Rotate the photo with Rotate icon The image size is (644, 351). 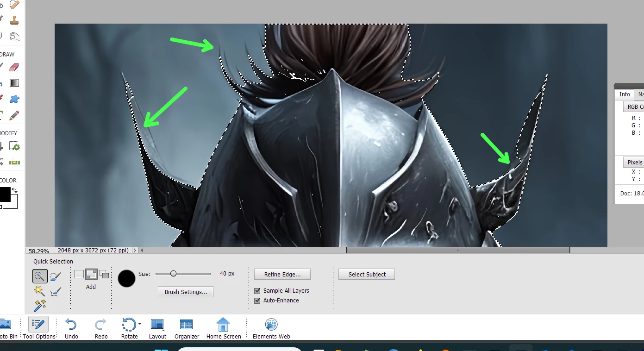[x=128, y=325]
